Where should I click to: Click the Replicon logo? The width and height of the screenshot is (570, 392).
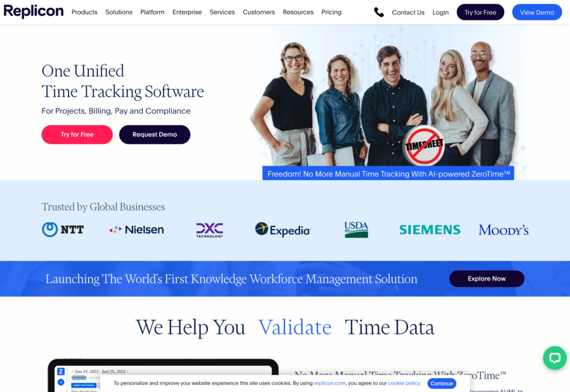(x=33, y=11)
